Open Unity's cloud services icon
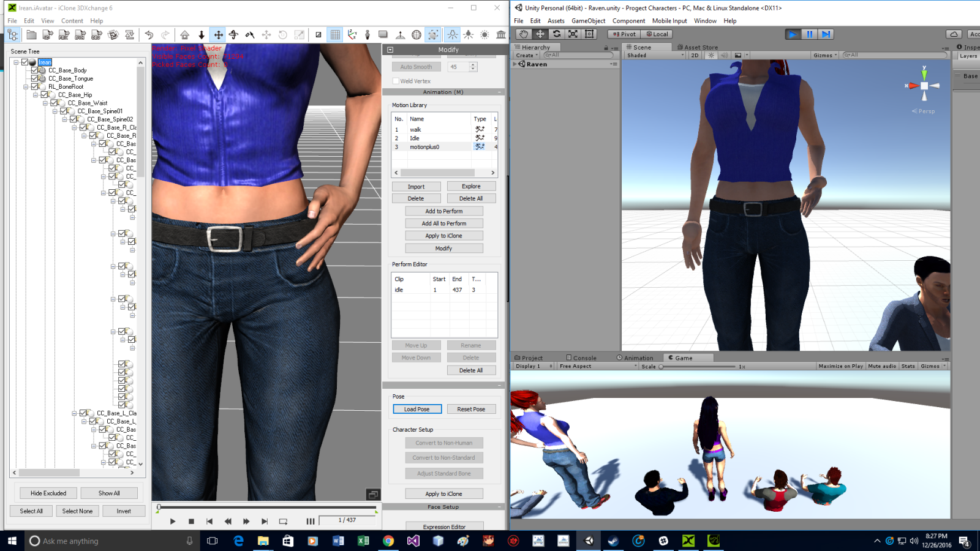This screenshot has width=980, height=551. 954,34
